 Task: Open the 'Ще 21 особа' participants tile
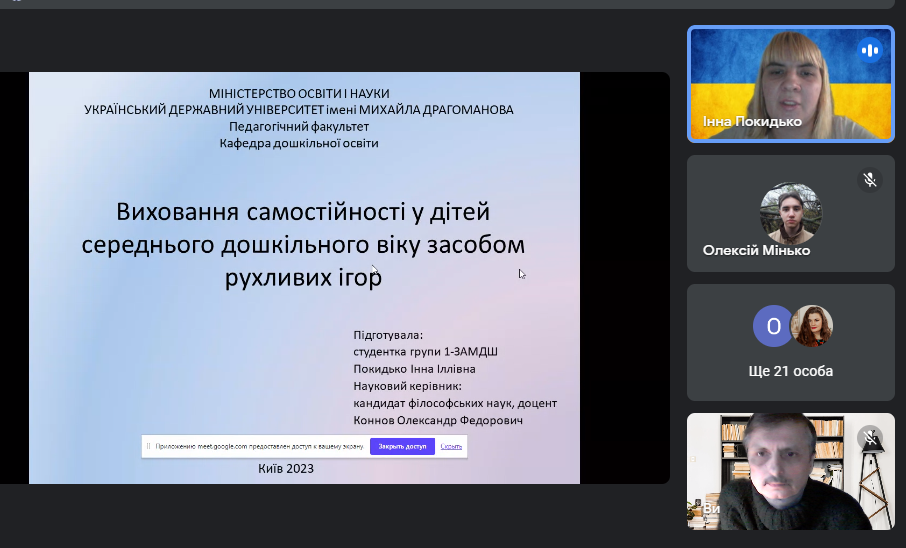pyautogui.click(x=790, y=342)
